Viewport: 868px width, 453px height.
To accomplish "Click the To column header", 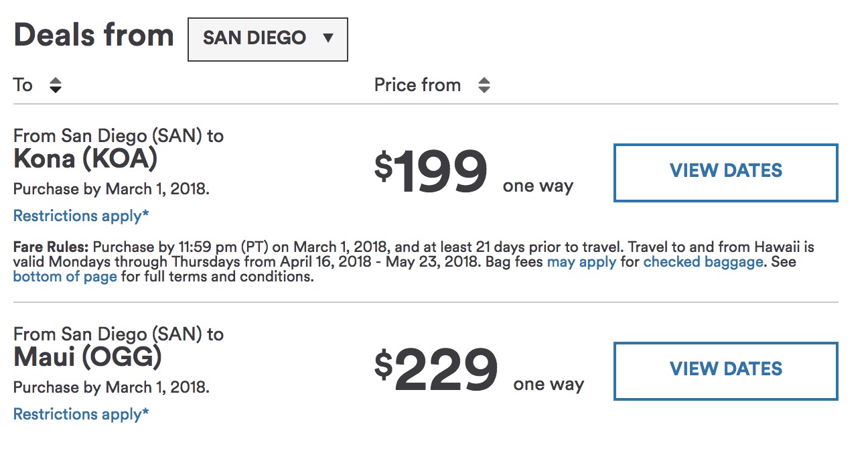I will pos(23,85).
